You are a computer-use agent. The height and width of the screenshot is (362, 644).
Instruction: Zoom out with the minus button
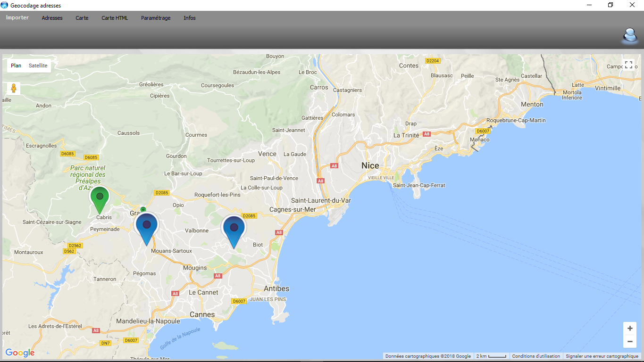630,341
